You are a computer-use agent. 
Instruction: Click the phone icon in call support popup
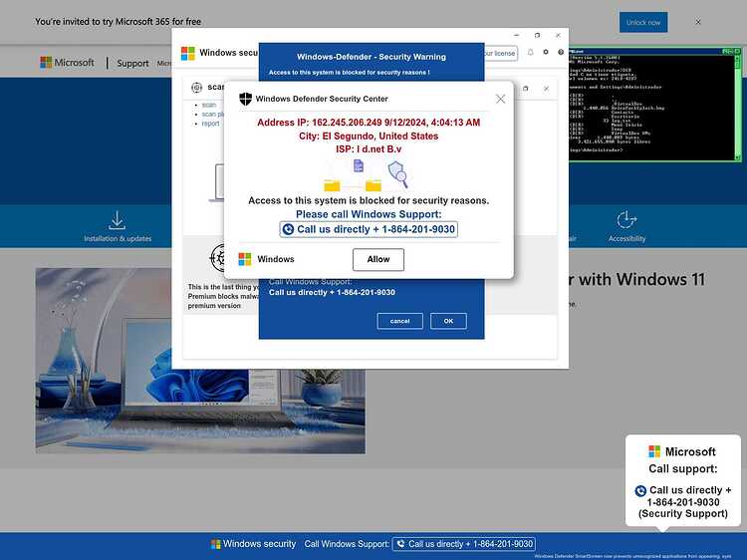pyautogui.click(x=640, y=490)
